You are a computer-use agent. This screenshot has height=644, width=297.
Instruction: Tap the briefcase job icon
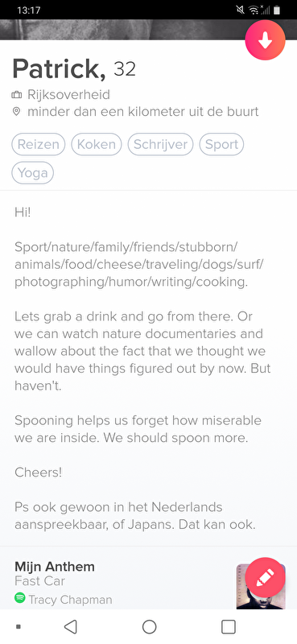pos(16,95)
